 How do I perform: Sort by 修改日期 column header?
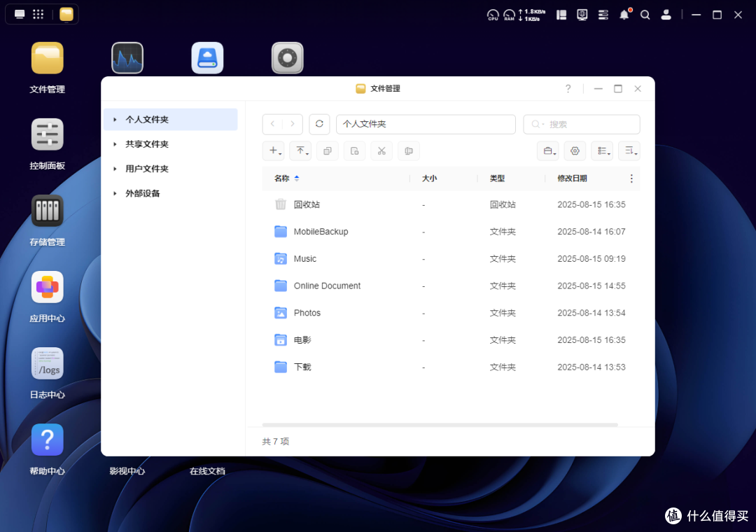(x=572, y=178)
